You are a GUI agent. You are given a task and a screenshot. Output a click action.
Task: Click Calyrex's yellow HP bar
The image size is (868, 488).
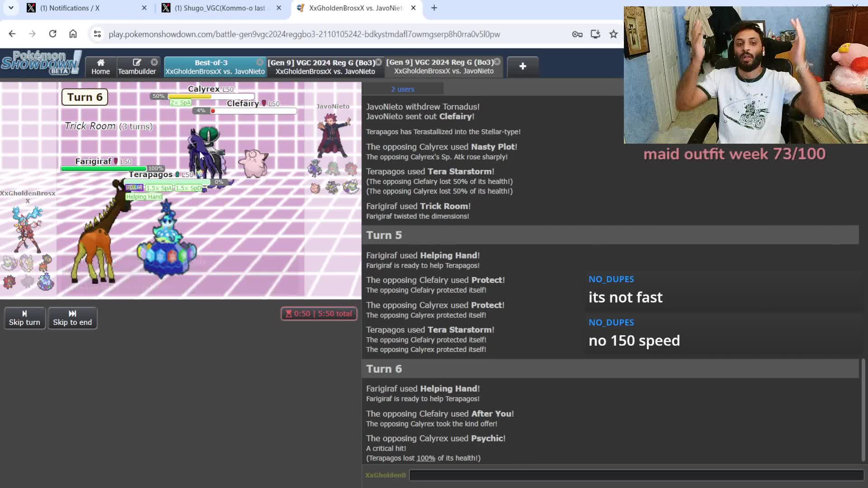point(211,96)
